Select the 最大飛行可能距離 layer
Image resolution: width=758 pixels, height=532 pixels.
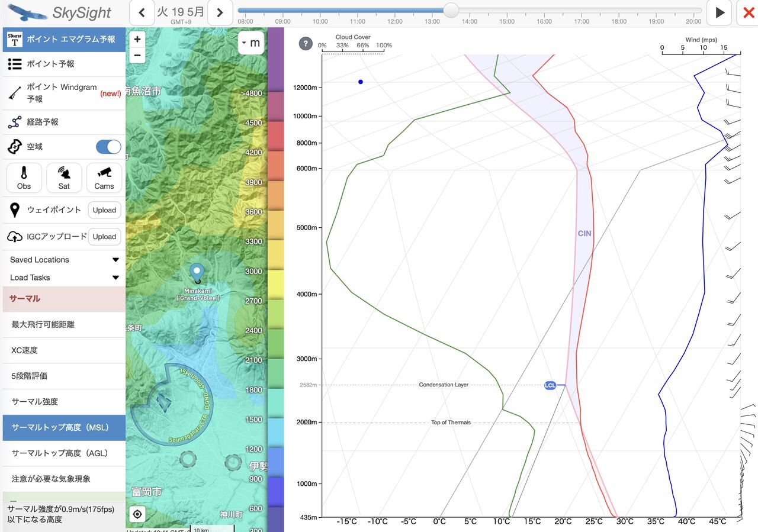tap(64, 324)
